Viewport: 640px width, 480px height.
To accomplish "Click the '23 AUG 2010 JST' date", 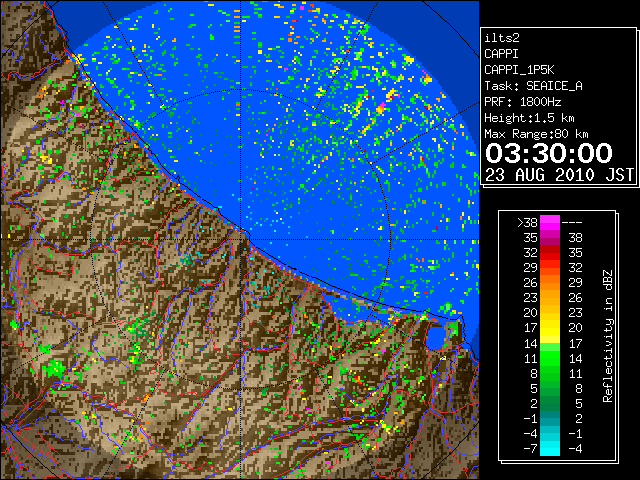I will 560,175.
